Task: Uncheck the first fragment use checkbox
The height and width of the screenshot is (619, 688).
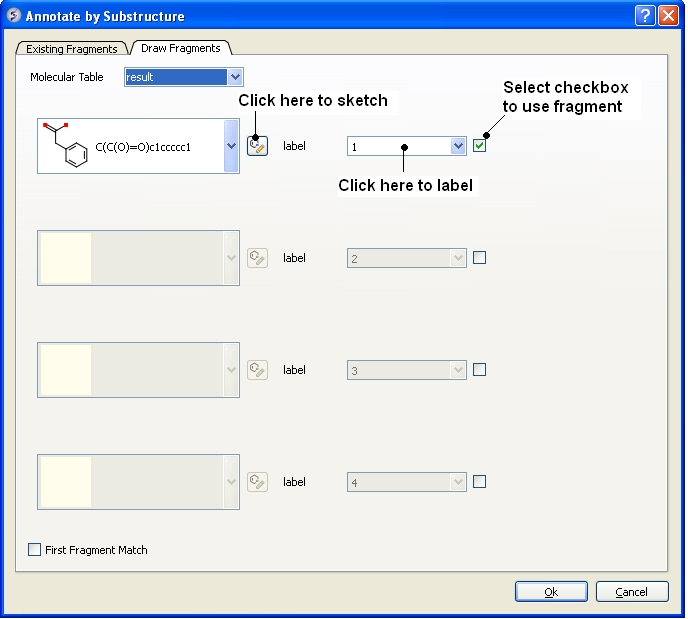Action: (480, 146)
